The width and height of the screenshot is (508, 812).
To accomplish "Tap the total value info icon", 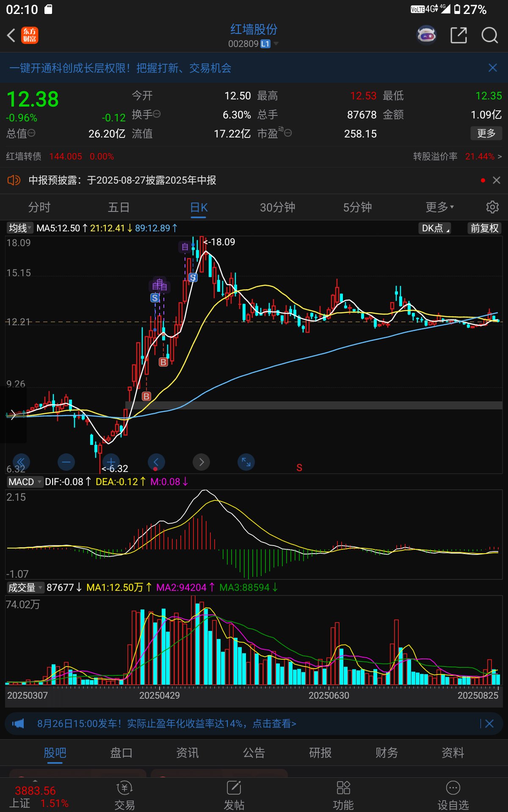I will (31, 133).
